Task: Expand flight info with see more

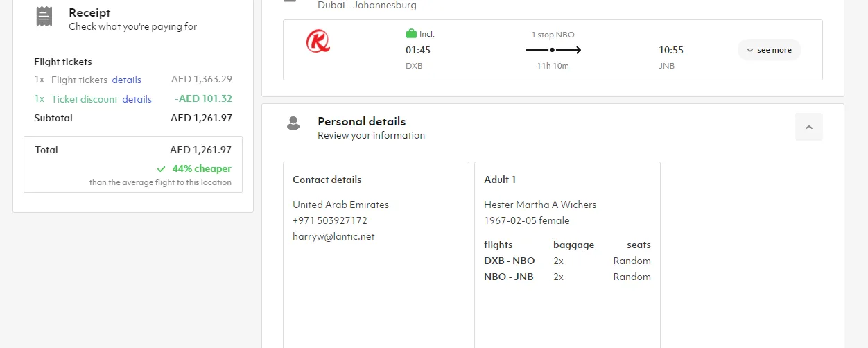Action: coord(769,50)
